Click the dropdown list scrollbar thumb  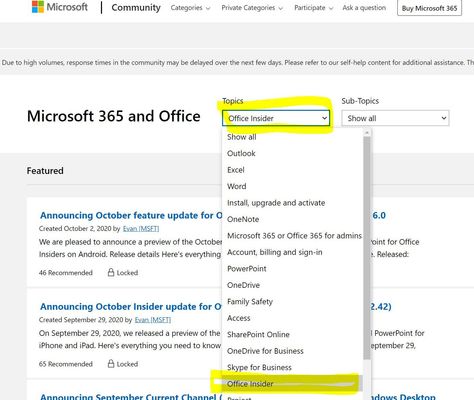[367, 248]
